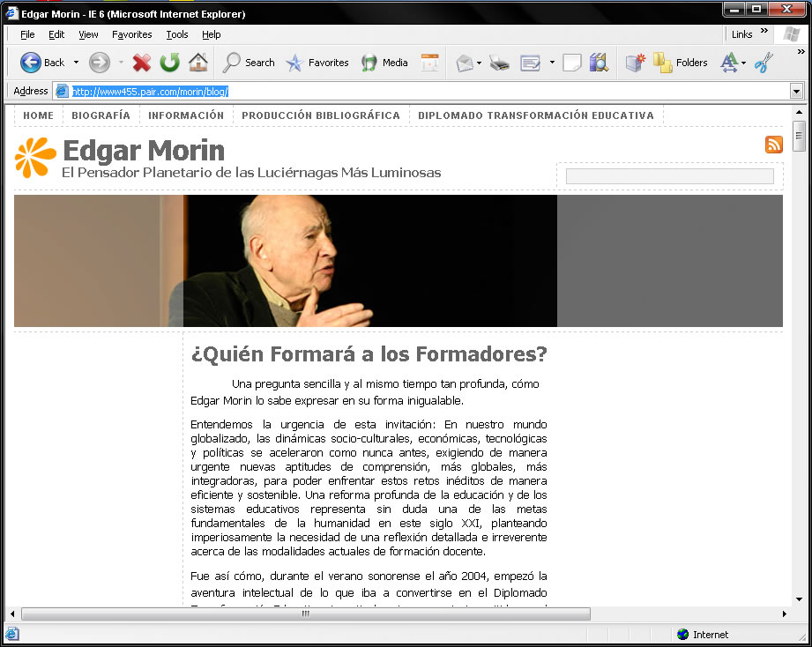Click the toolbar icon left of Folders
The width and height of the screenshot is (812, 647).
pos(636,63)
